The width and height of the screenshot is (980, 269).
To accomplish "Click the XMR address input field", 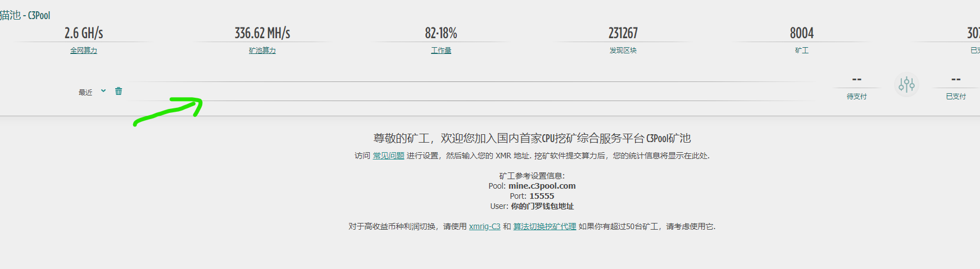I will click(471, 92).
